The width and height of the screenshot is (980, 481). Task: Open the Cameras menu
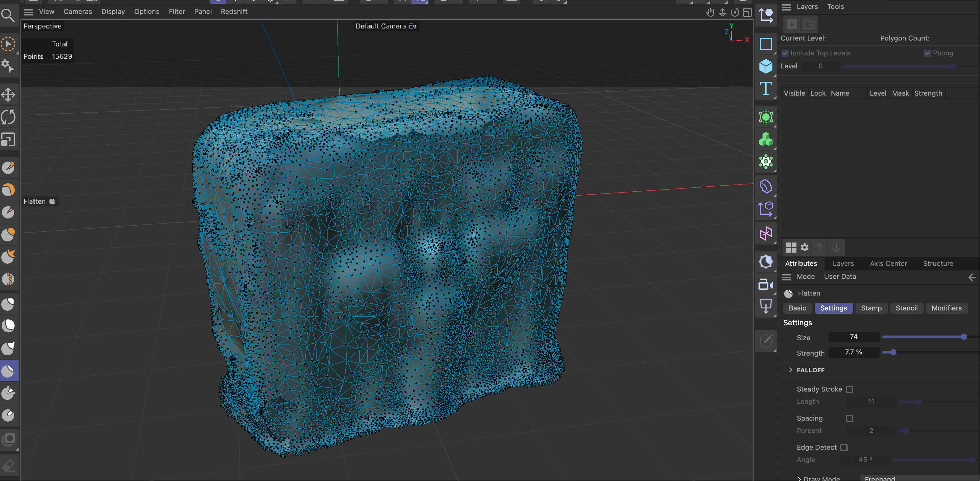click(78, 11)
